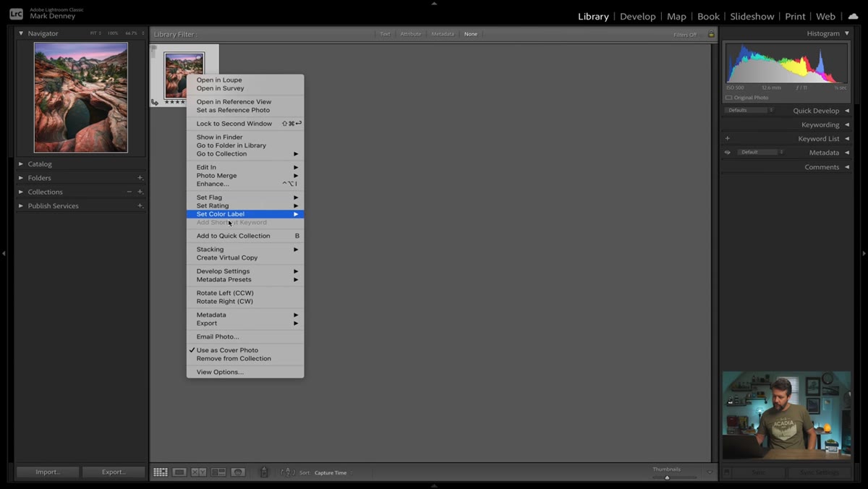868x489 pixels.
Task: Toggle Metadata panel eye icon
Action: (728, 153)
